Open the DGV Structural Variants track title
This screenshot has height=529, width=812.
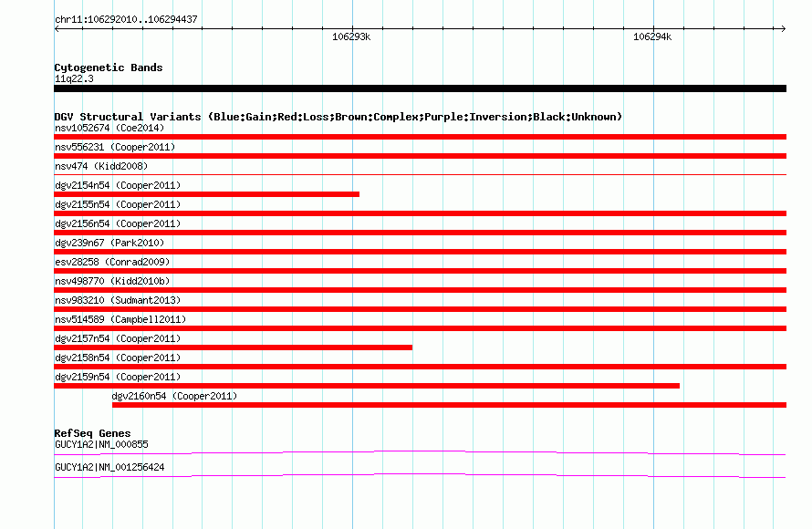pos(338,117)
